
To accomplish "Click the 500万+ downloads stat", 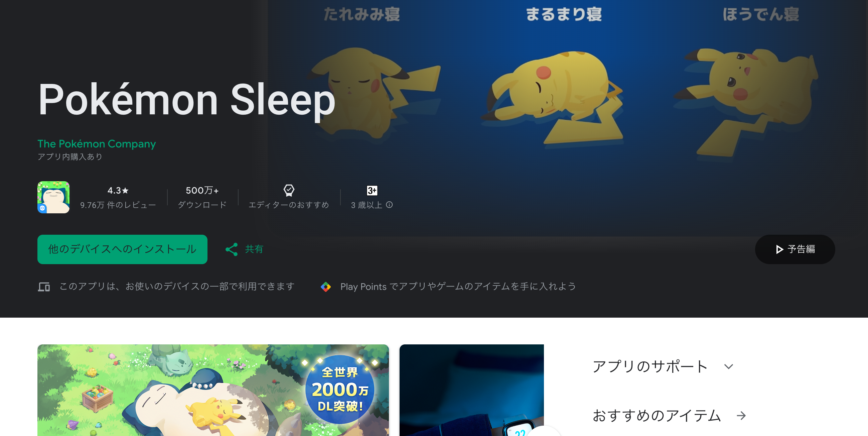I will click(x=202, y=197).
